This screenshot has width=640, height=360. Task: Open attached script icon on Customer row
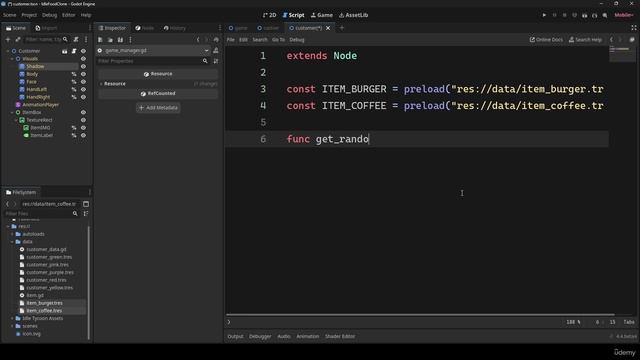(x=74, y=51)
